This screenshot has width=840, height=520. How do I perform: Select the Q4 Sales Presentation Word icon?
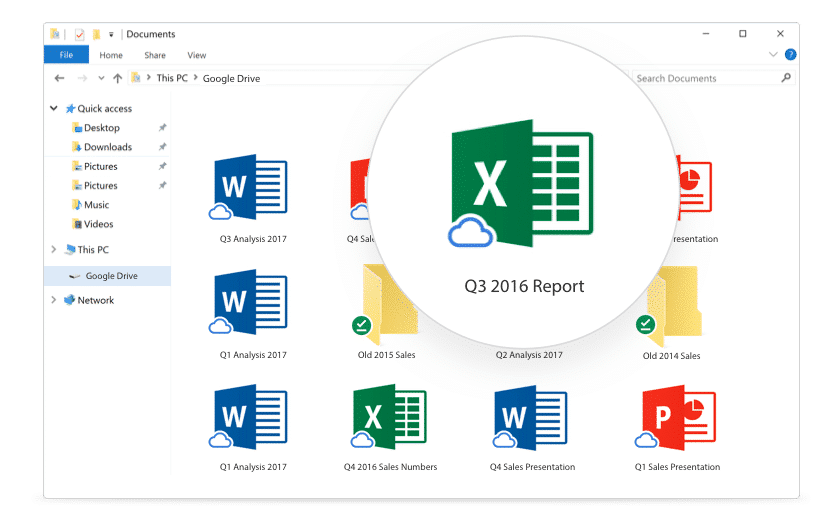(x=530, y=417)
